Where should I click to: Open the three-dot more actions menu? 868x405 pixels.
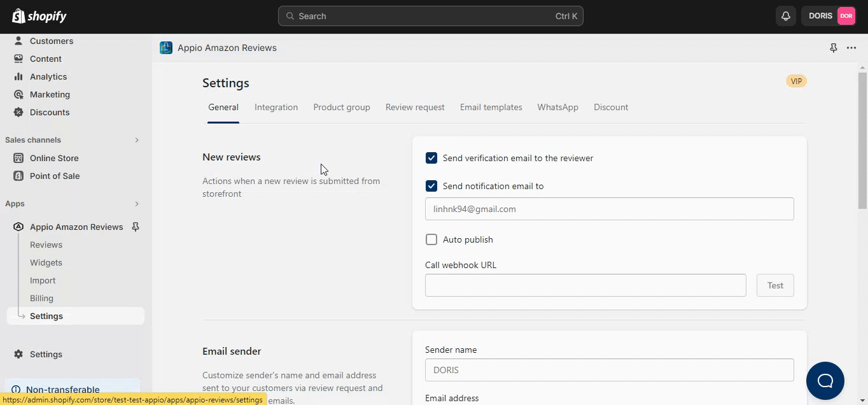click(851, 48)
